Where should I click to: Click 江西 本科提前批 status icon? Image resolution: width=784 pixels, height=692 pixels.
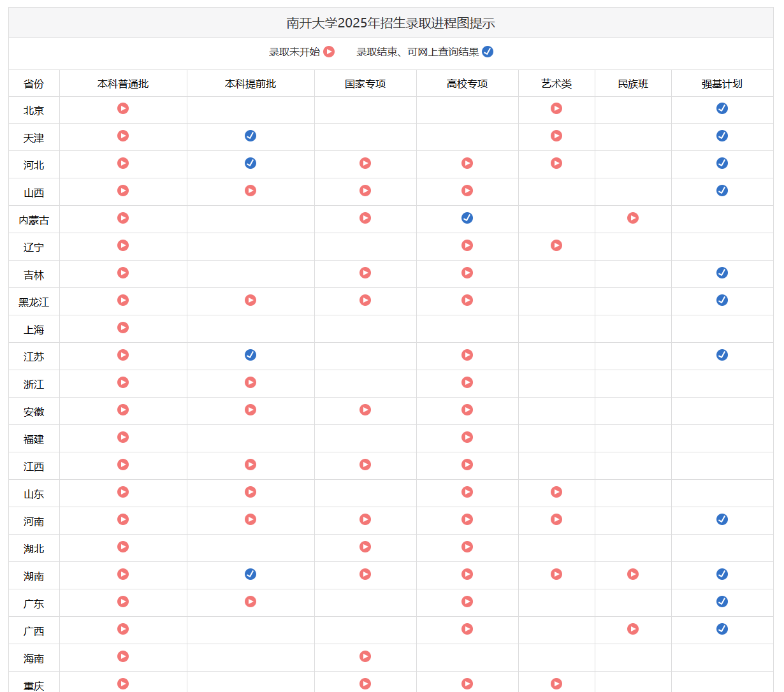250,465
